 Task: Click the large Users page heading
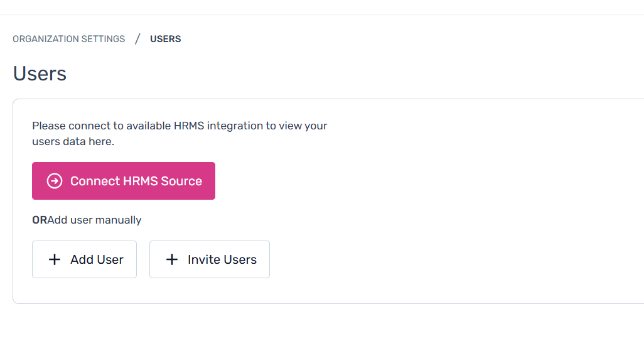click(40, 73)
